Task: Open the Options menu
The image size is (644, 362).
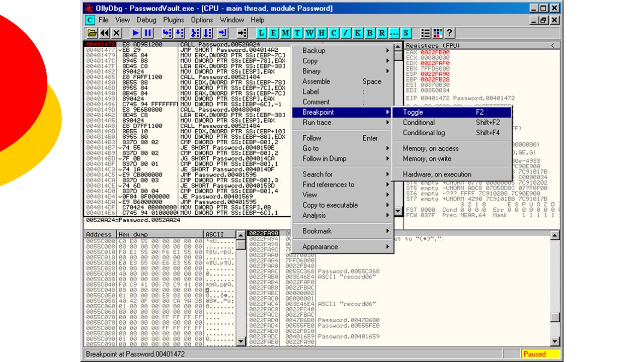Action: click(202, 20)
